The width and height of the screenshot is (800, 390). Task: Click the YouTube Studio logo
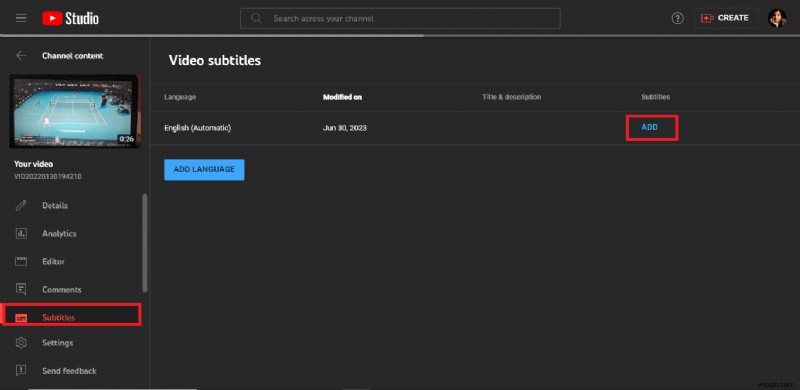pyautogui.click(x=70, y=18)
